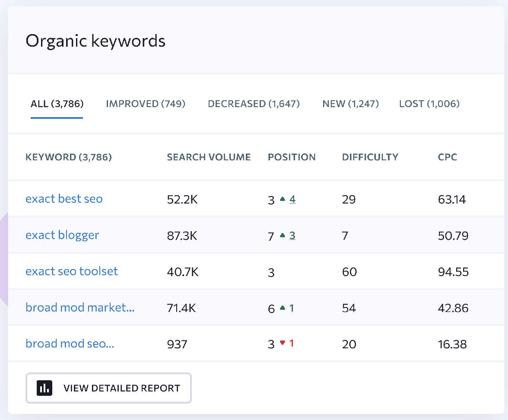Click red position change 1 in broad mod seo row

click(x=292, y=343)
